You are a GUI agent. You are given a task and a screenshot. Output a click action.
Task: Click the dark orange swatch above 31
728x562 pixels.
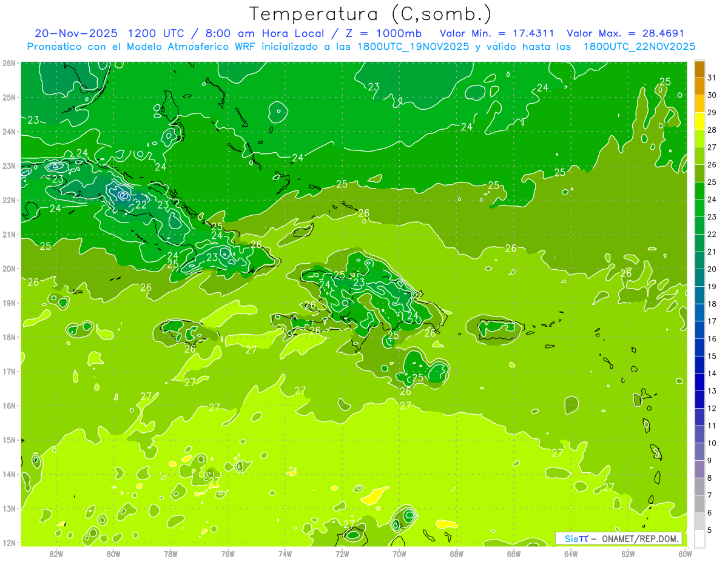[x=699, y=70]
